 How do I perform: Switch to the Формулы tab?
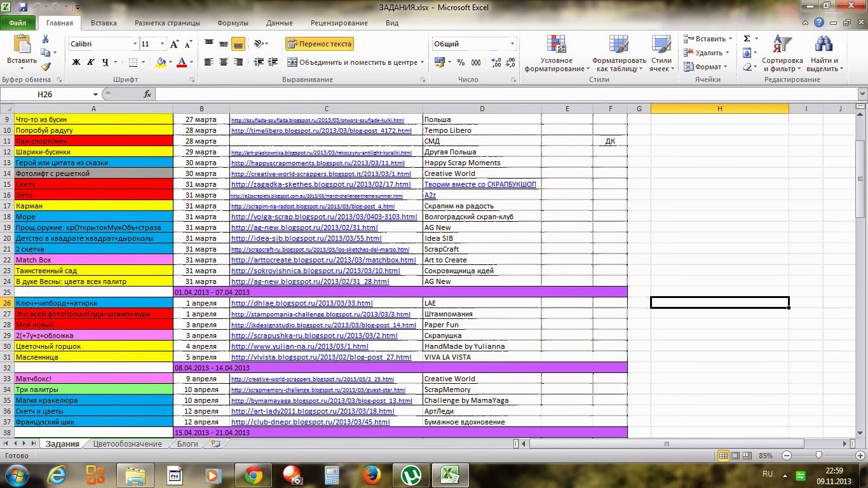[233, 23]
